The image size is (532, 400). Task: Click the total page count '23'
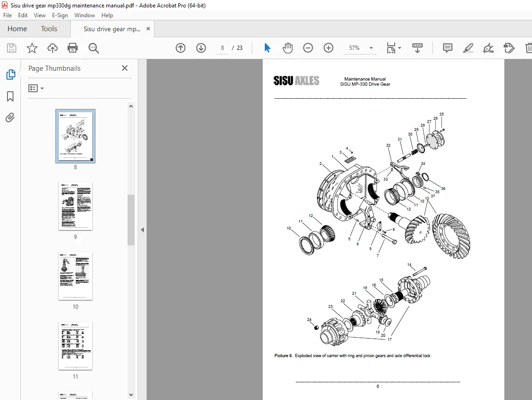pos(240,48)
